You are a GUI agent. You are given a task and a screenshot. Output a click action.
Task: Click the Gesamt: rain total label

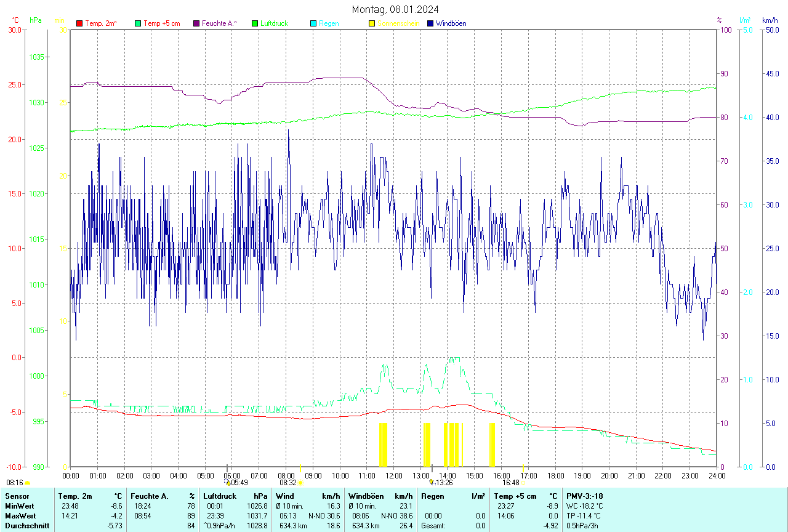433,526
